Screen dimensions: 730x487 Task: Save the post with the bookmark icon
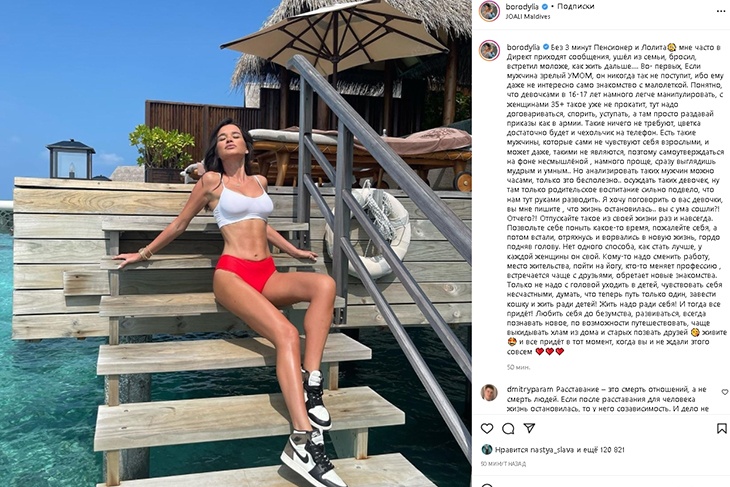721,428
